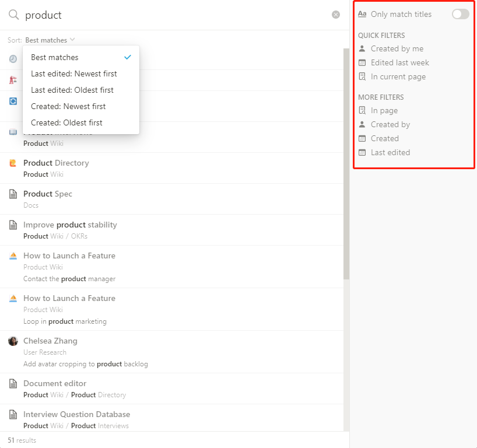The width and height of the screenshot is (477, 448).
Task: Open the Product Spec result
Action: 171,199
